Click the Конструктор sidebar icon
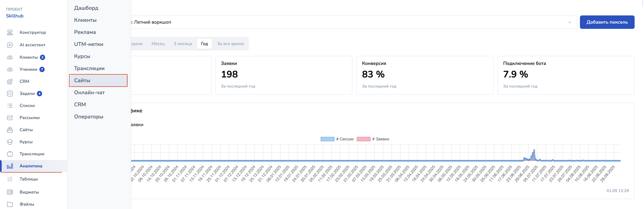 [10, 33]
